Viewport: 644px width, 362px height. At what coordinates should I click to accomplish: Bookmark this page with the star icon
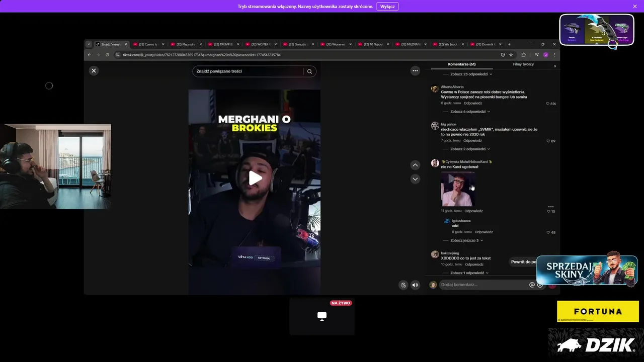[511, 55]
